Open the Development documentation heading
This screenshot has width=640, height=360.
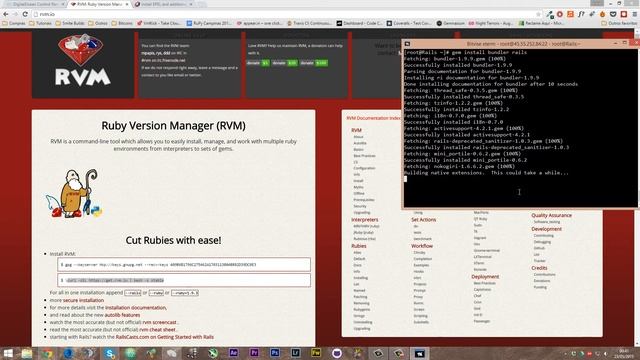coord(547,229)
